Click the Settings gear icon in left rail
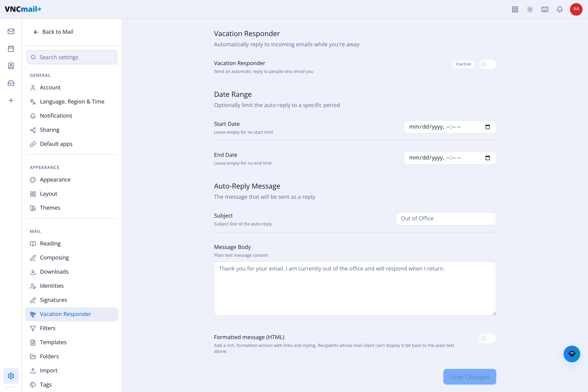This screenshot has width=588, height=392. click(x=11, y=376)
